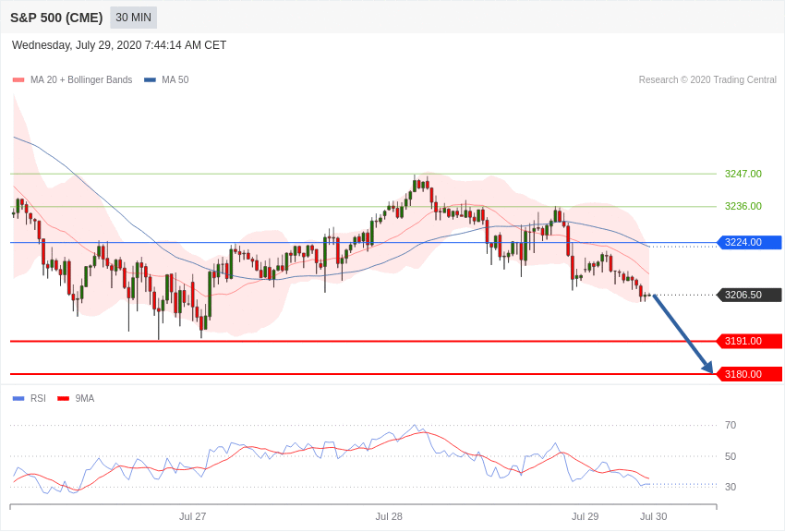Click the 3247.00 resistance label
Image resolution: width=785 pixels, height=532 pixels.
[743, 174]
